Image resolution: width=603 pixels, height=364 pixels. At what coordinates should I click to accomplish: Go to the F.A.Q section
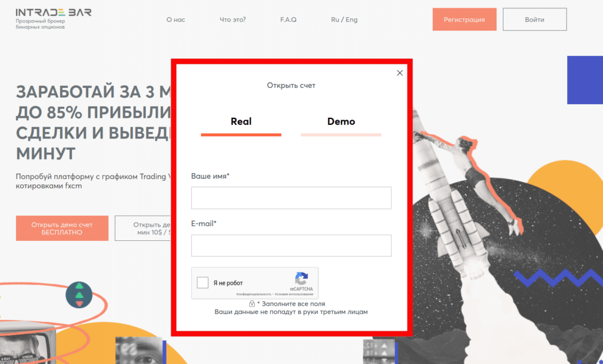289,19
